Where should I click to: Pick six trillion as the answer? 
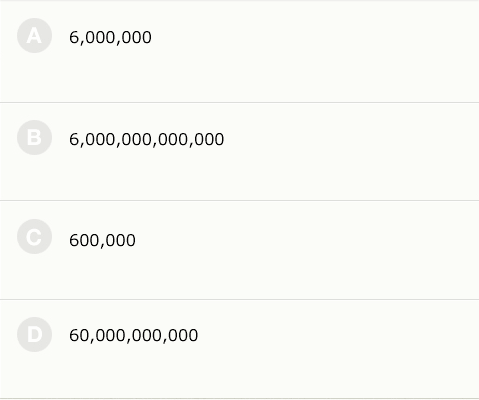(239, 152)
